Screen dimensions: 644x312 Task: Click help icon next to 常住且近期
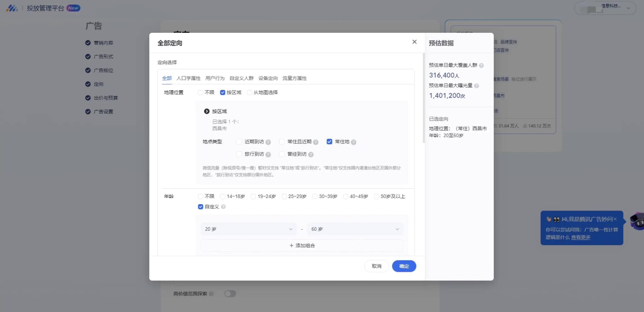point(316,142)
